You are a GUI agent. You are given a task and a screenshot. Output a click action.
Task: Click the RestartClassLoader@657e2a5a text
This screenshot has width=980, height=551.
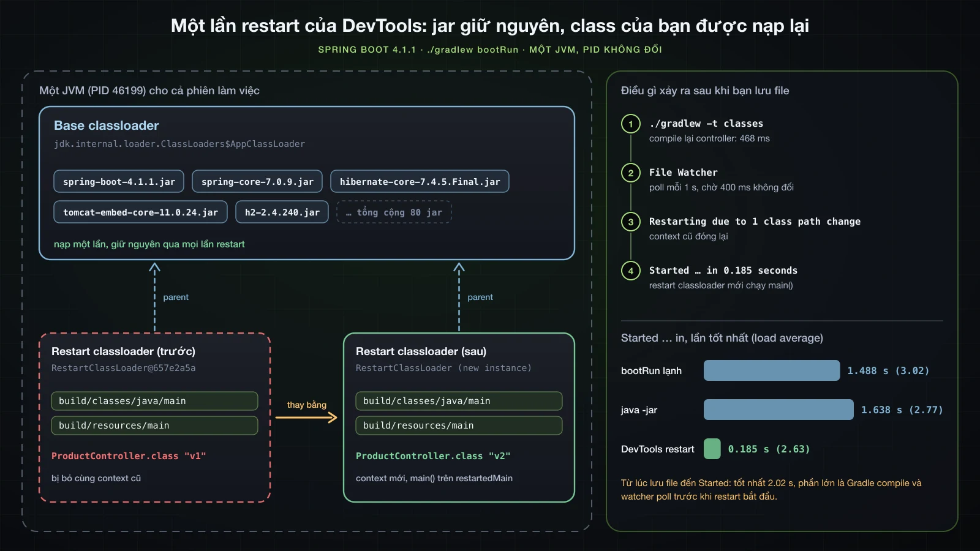coord(124,368)
